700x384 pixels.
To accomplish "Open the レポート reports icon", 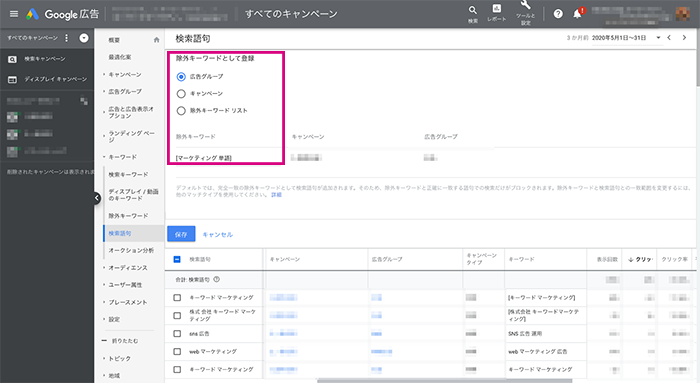I will (496, 9).
